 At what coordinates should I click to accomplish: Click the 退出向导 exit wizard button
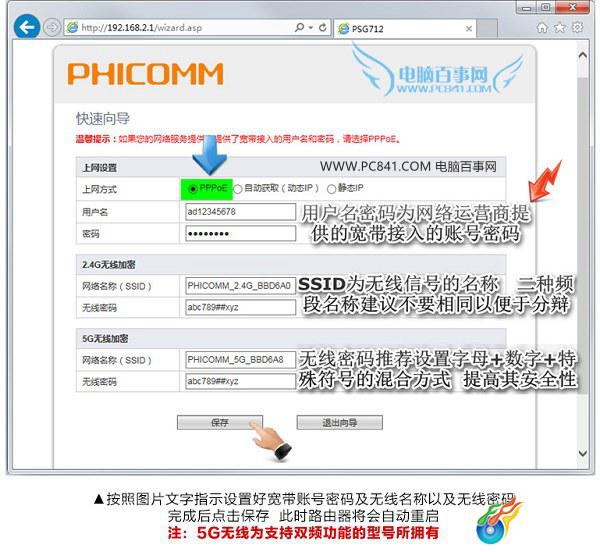click(340, 422)
